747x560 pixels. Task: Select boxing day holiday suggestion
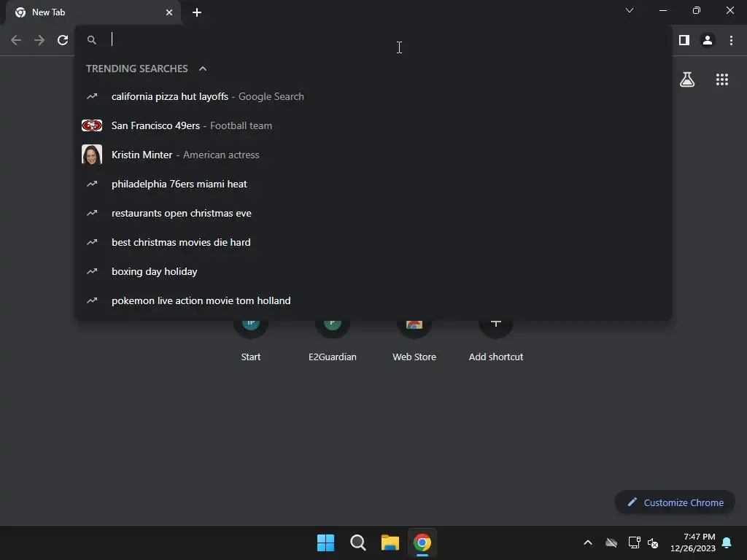(x=373, y=271)
